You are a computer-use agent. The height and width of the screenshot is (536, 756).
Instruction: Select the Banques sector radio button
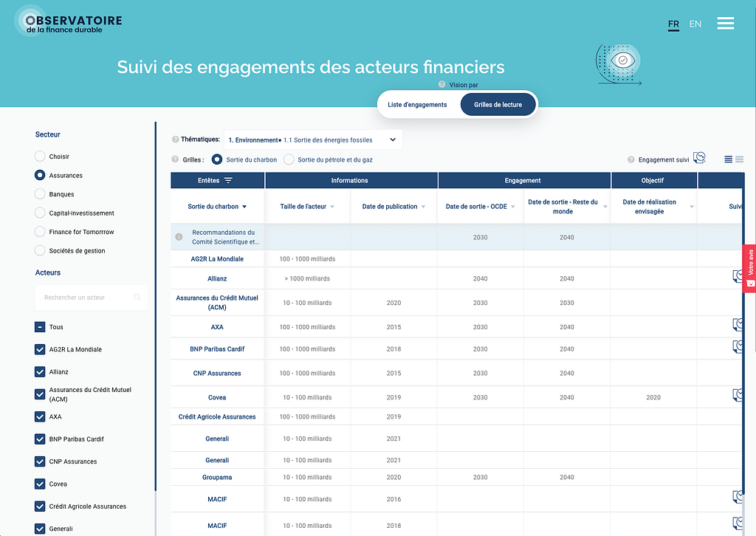pos(40,194)
